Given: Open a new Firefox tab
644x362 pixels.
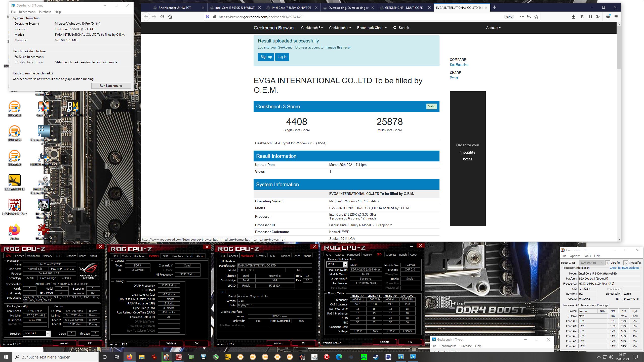Looking at the screenshot, I should click(495, 8).
